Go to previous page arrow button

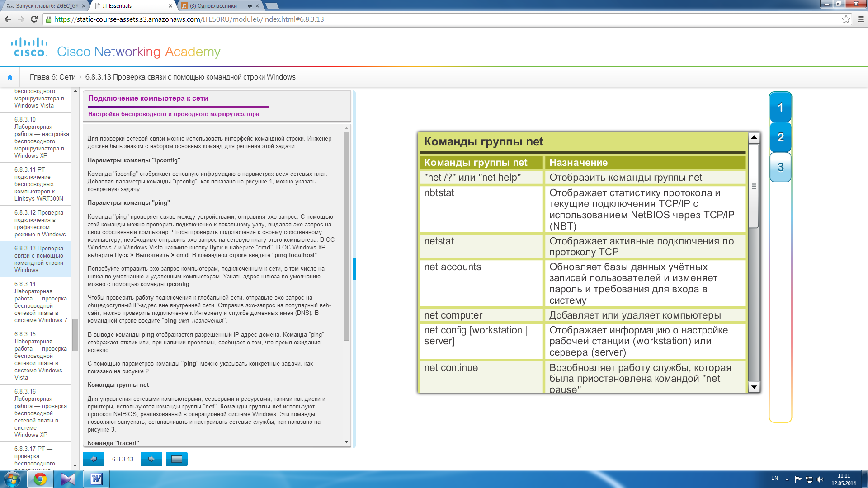coord(94,459)
